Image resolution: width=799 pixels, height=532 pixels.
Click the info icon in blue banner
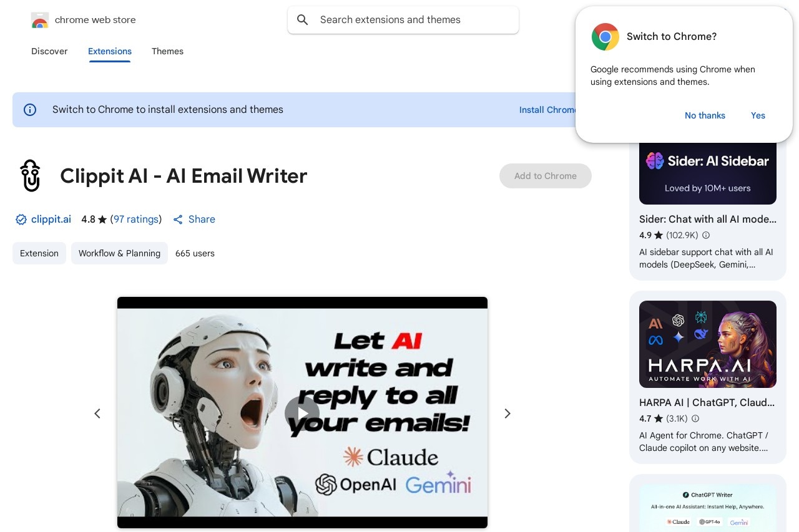click(30, 110)
